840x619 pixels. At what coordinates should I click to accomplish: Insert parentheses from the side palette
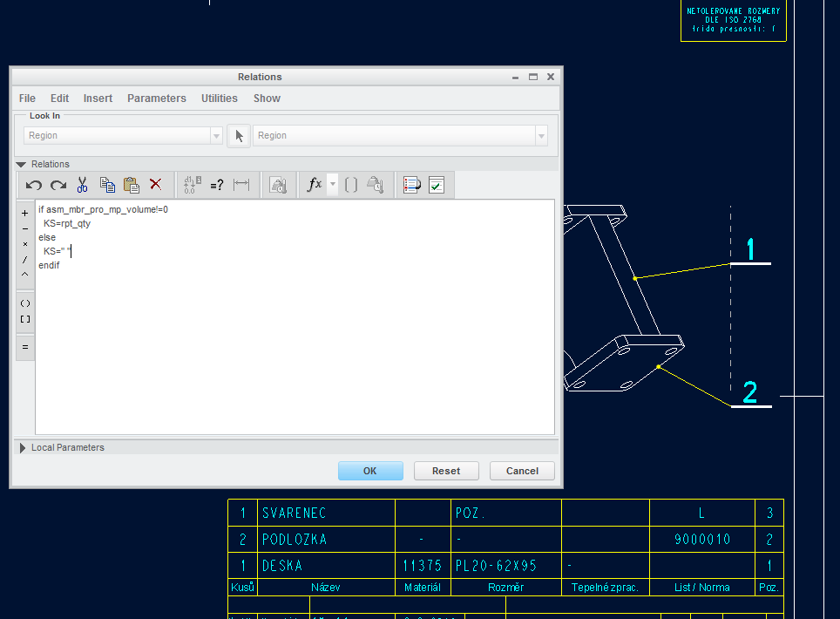tap(24, 303)
